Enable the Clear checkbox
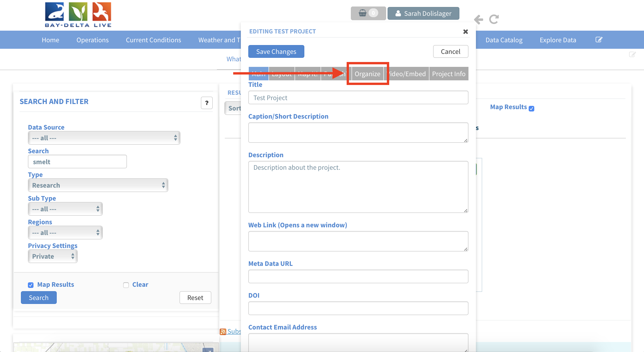The width and height of the screenshot is (644, 352). pyautogui.click(x=126, y=285)
